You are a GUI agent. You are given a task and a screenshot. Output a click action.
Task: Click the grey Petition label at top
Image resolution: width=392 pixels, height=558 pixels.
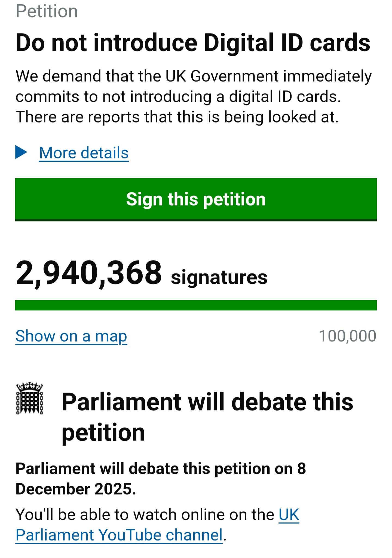[47, 11]
